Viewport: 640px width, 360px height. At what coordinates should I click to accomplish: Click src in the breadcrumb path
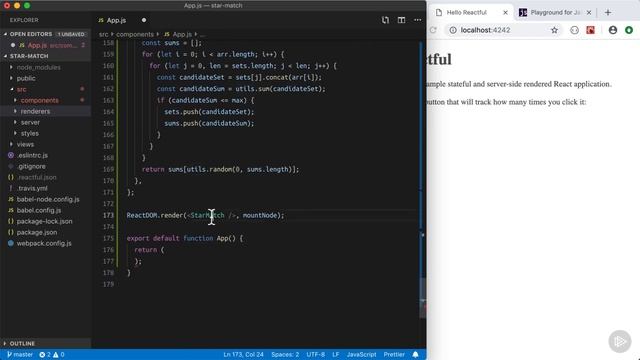[104, 34]
